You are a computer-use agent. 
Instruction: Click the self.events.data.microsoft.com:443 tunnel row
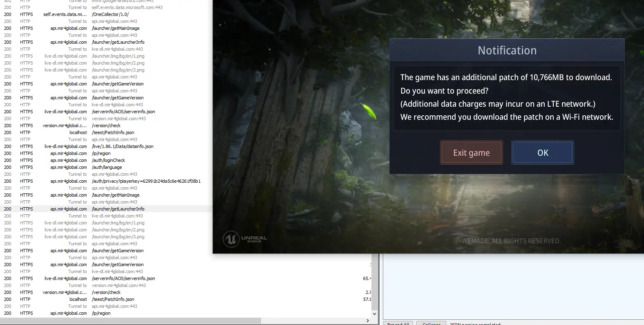click(106, 7)
